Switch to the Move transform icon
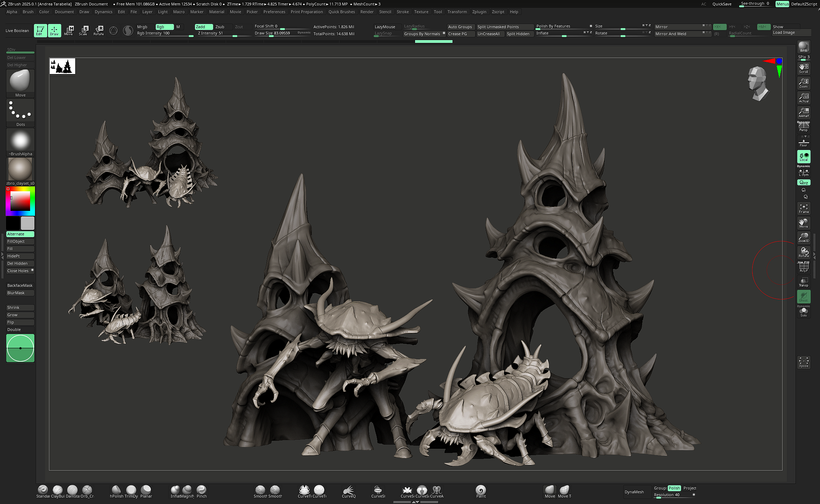 pos(69,31)
